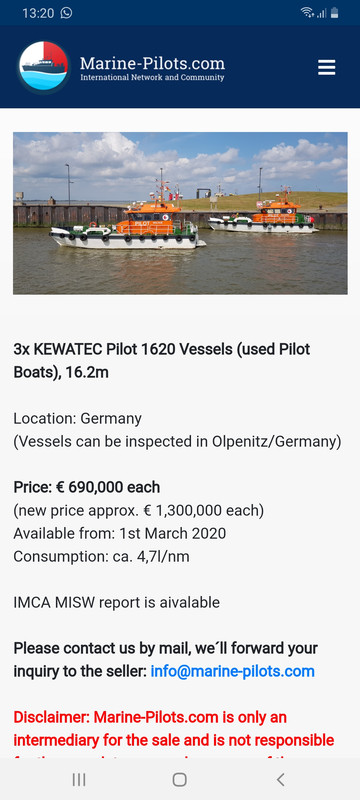The height and width of the screenshot is (800, 360).
Task: Tap the Available from 1st March 2020 line
Action: 119,534
